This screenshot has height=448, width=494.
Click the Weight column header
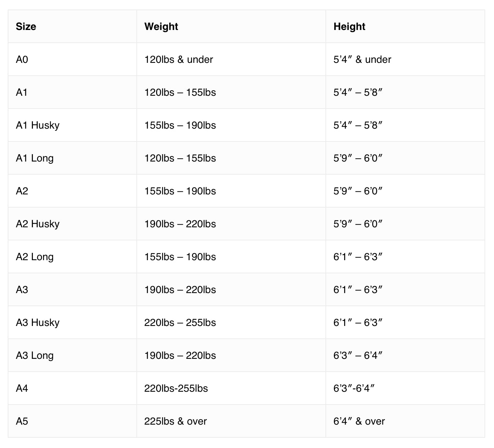tap(161, 27)
